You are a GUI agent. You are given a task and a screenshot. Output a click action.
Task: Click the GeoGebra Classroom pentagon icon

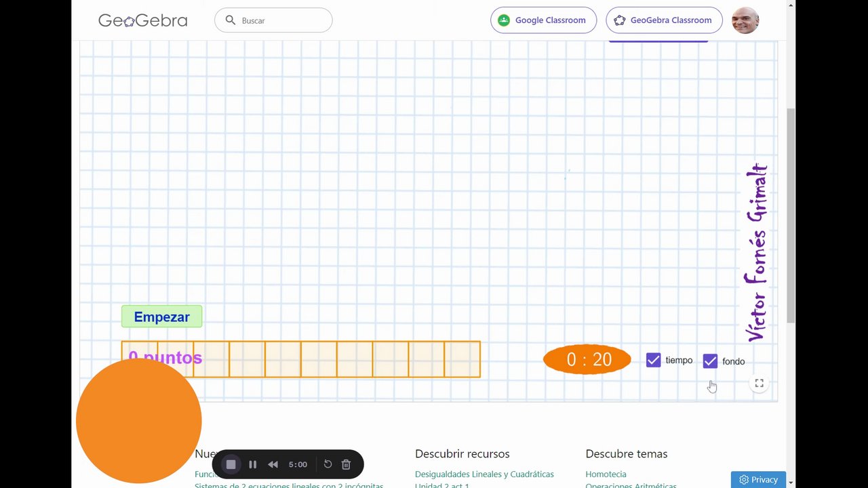tap(619, 20)
